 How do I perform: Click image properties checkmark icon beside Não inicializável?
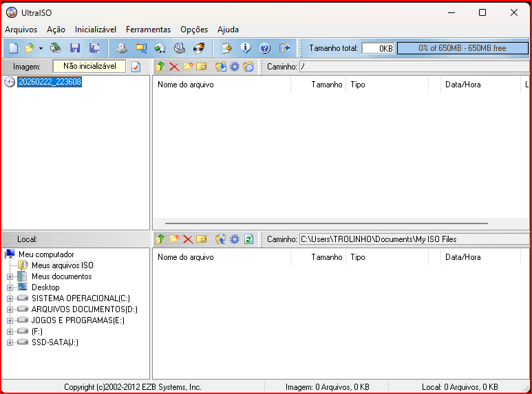tap(136, 67)
